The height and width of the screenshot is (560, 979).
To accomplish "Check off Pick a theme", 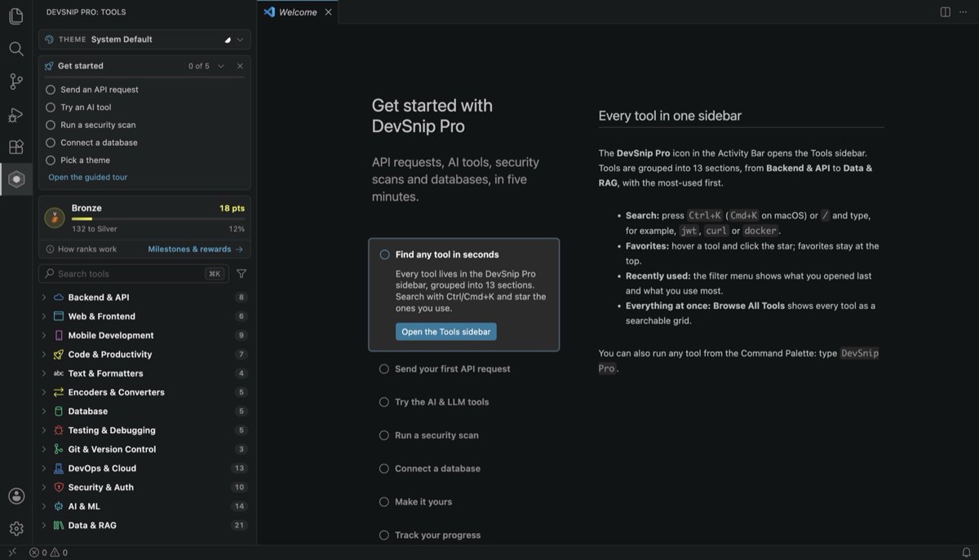I will click(51, 161).
